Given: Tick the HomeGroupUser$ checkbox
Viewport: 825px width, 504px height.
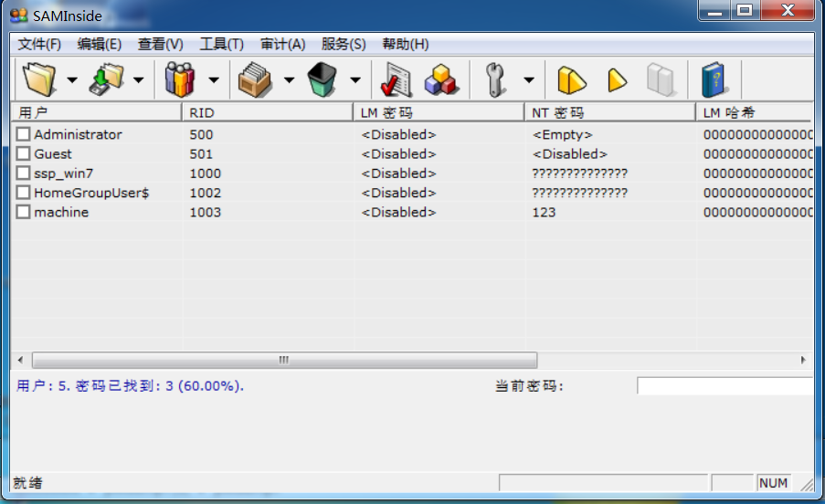Looking at the screenshot, I should [23, 193].
